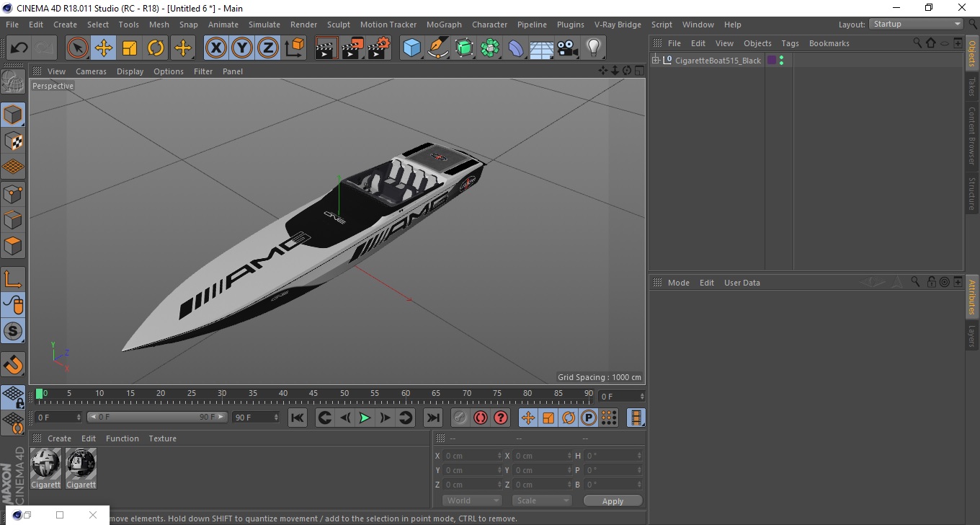Viewport: 980px width, 525px height.
Task: Open Objects manager Tags menu
Action: point(790,43)
